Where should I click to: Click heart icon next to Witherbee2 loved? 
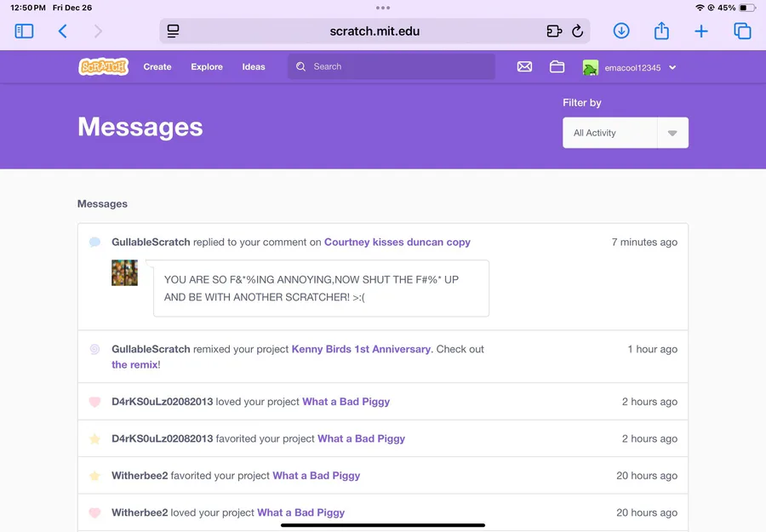(x=94, y=512)
